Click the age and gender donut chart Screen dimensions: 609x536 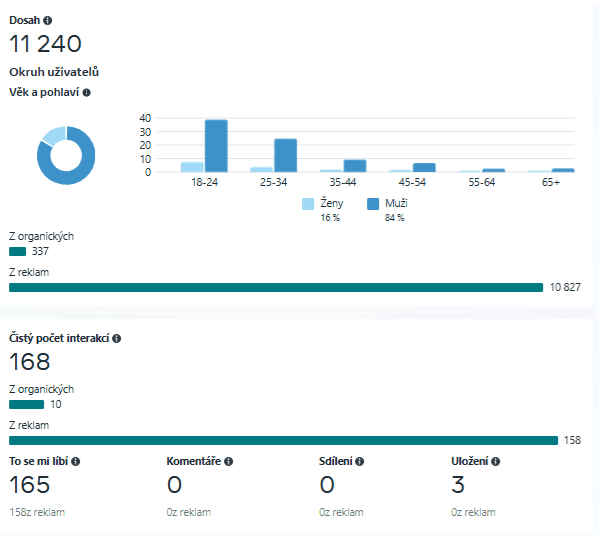tap(66, 155)
